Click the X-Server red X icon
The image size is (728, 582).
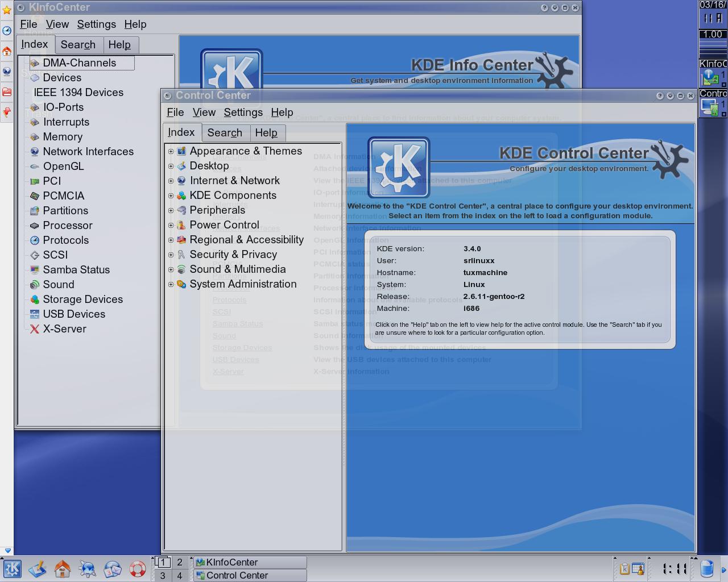pos(35,329)
